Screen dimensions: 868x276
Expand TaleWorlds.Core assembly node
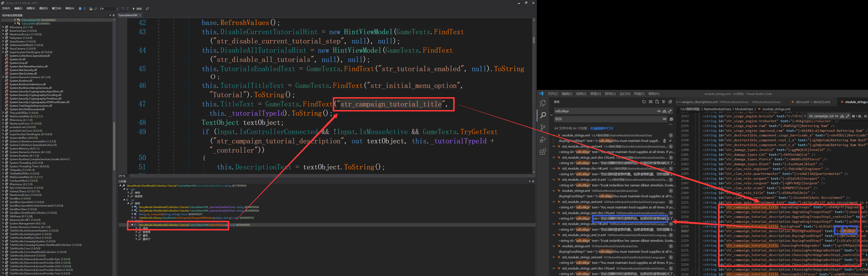pos(3,248)
